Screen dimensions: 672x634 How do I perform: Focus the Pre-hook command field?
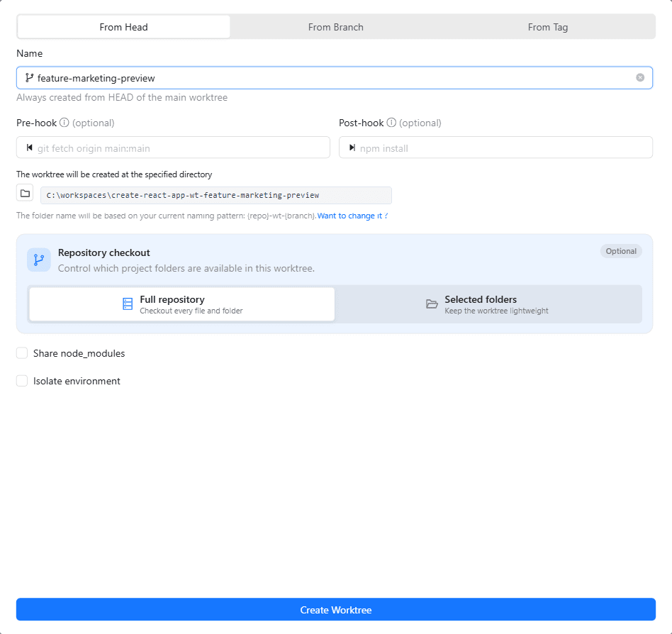(173, 148)
